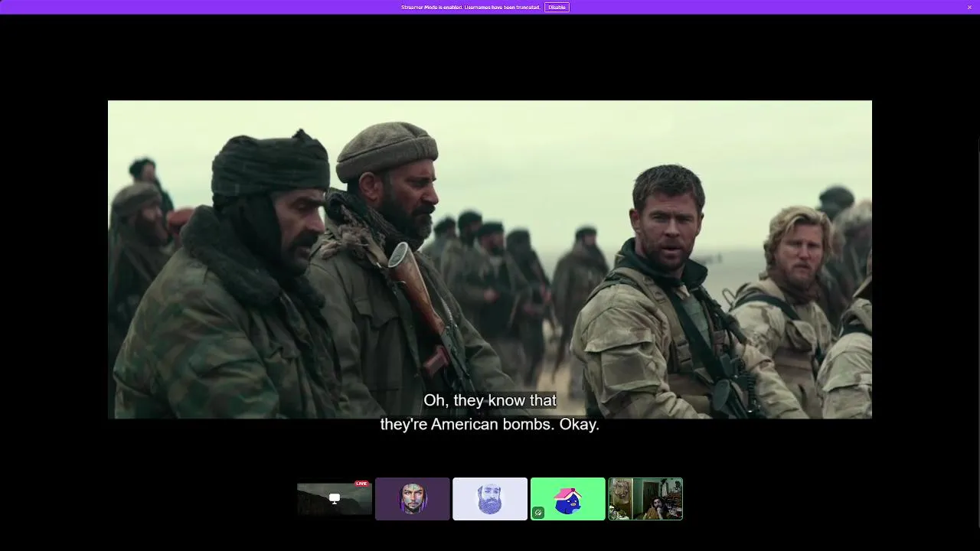This screenshot has height=551, width=980.
Task: Select the LIVE stream preview tile
Action: point(335,499)
